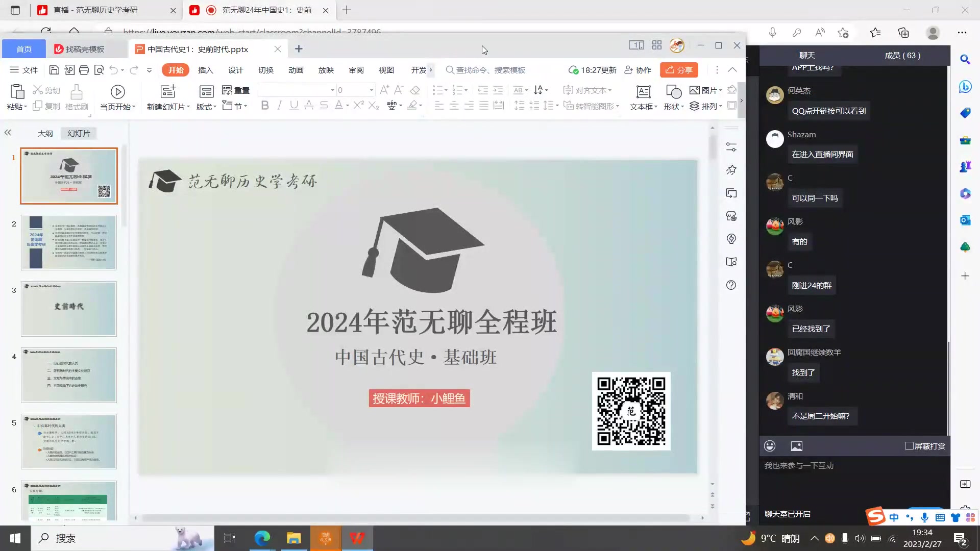Open the font color A swatch
The width and height of the screenshot is (980, 551).
pyautogui.click(x=338, y=105)
